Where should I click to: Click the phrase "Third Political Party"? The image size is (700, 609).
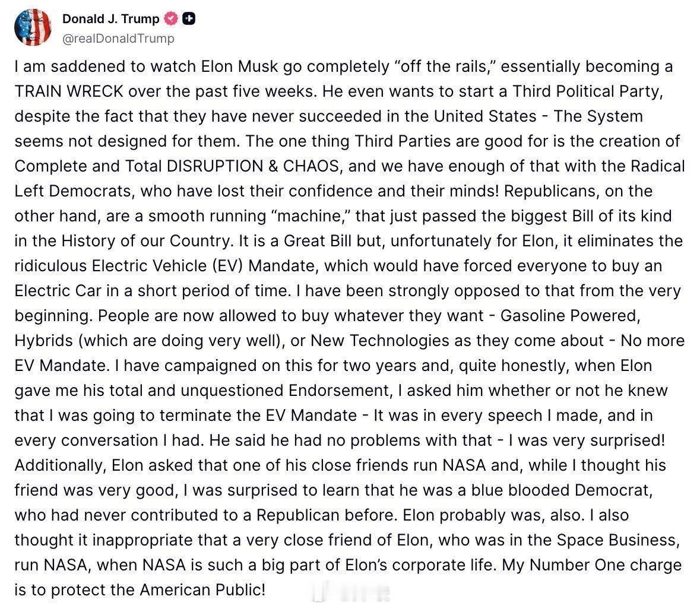(585, 91)
